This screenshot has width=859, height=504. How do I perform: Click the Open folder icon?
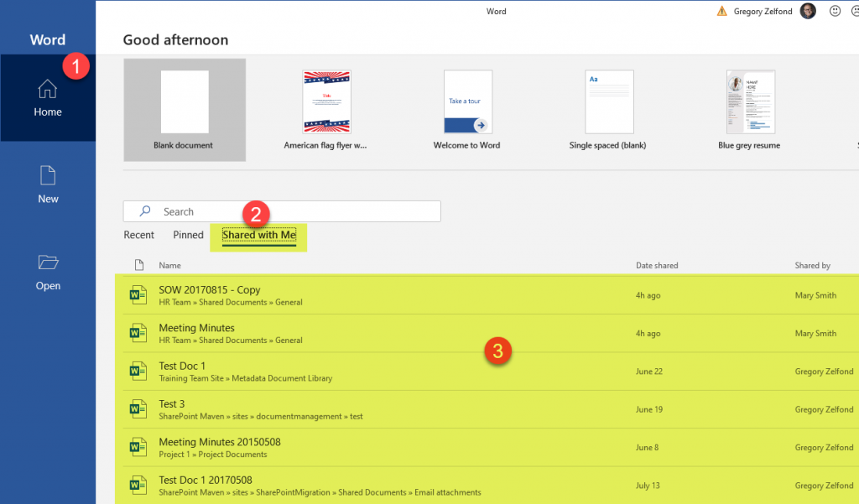[48, 263]
